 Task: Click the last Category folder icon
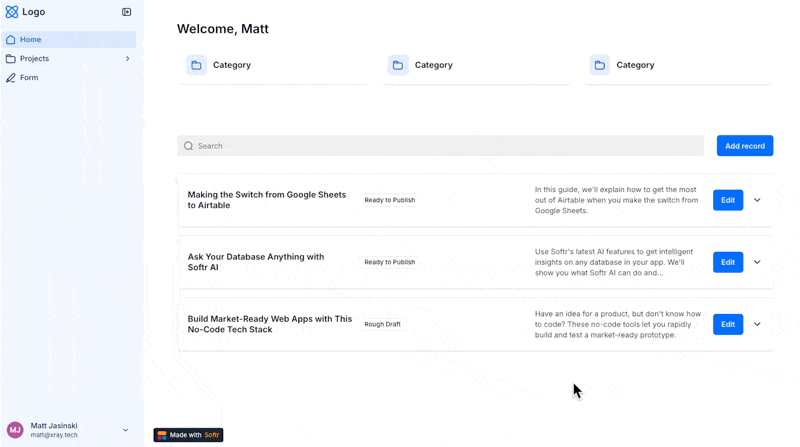pyautogui.click(x=599, y=65)
